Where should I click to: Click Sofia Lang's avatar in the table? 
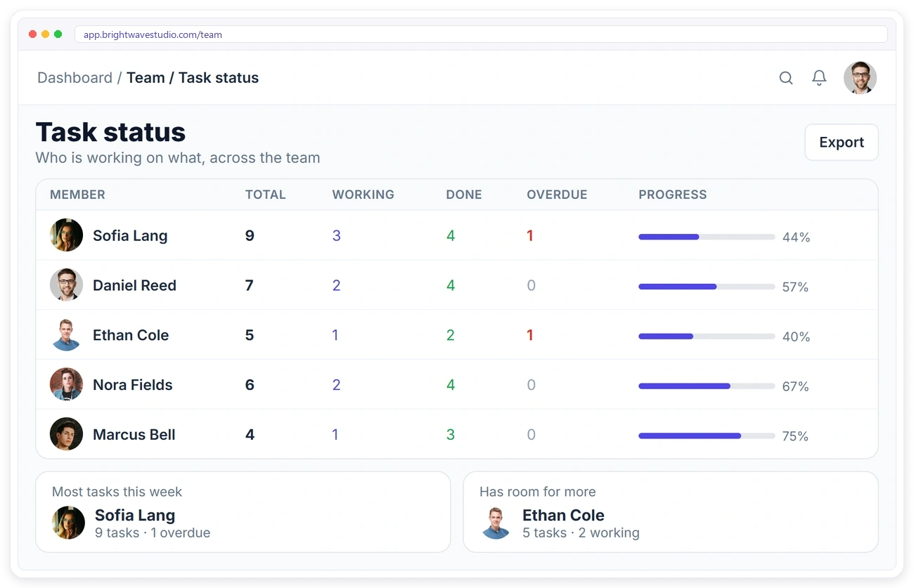tap(67, 235)
